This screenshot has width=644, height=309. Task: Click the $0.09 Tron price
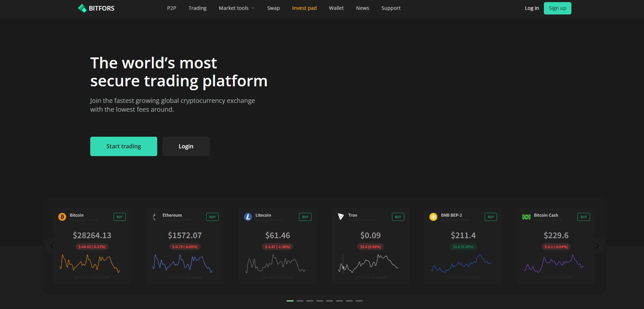(370, 235)
